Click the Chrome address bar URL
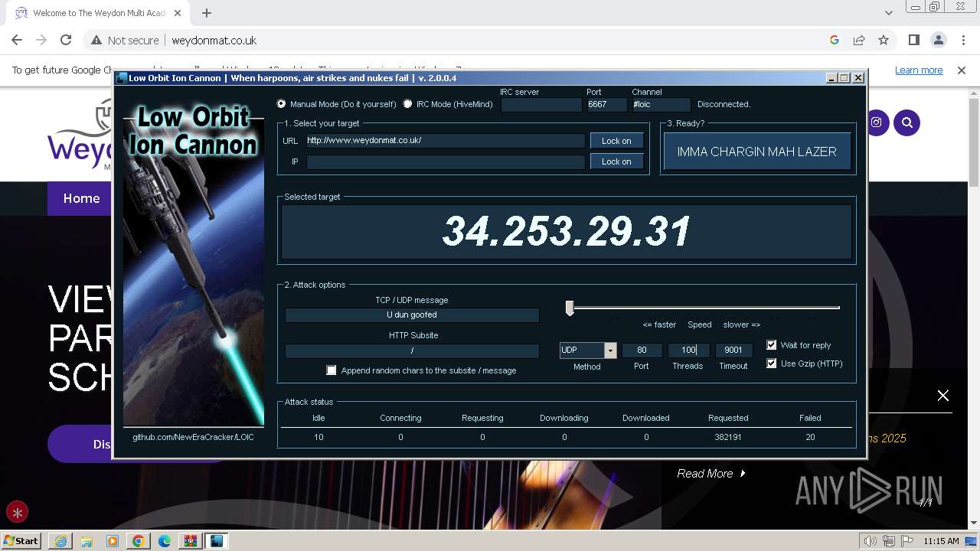This screenshot has width=980, height=551. [x=214, y=41]
